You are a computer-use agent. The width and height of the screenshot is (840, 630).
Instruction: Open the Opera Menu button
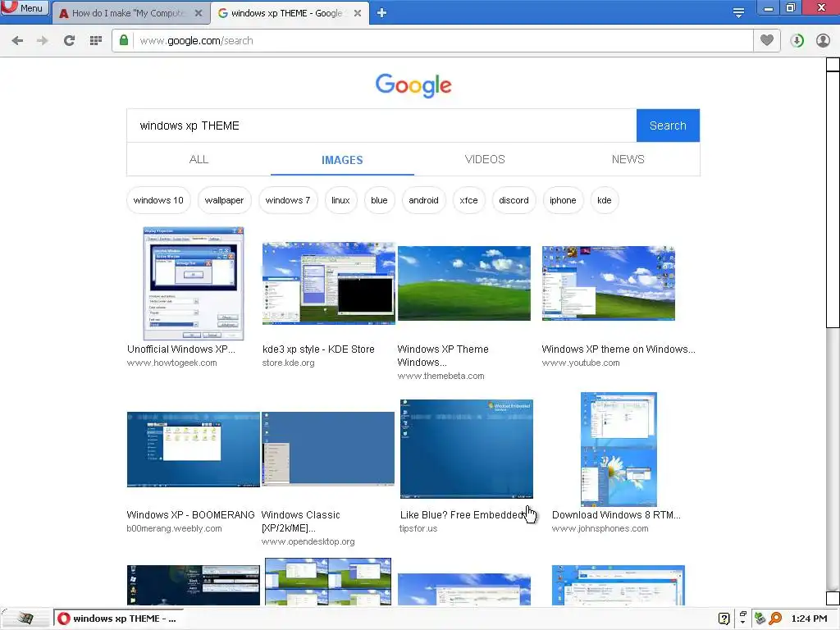click(x=25, y=7)
